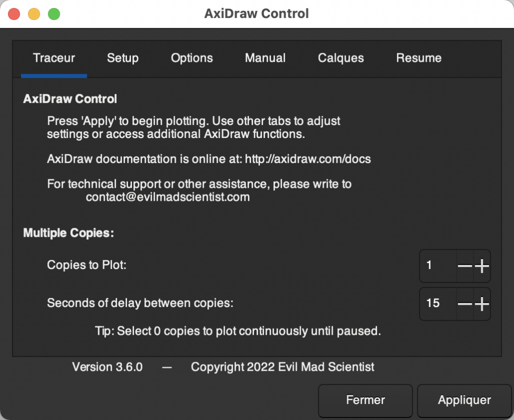The image size is (514, 420).
Task: Close the window with the red button
Action: pos(14,14)
